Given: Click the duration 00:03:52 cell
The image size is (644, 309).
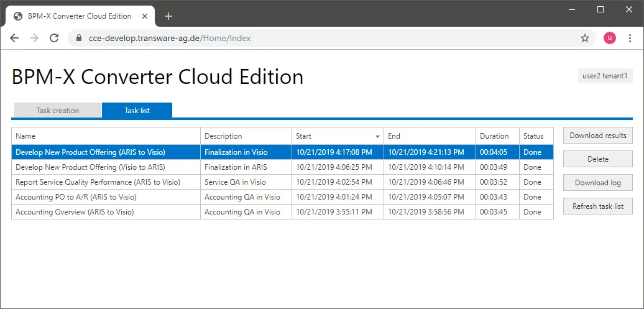Looking at the screenshot, I should point(497,182).
